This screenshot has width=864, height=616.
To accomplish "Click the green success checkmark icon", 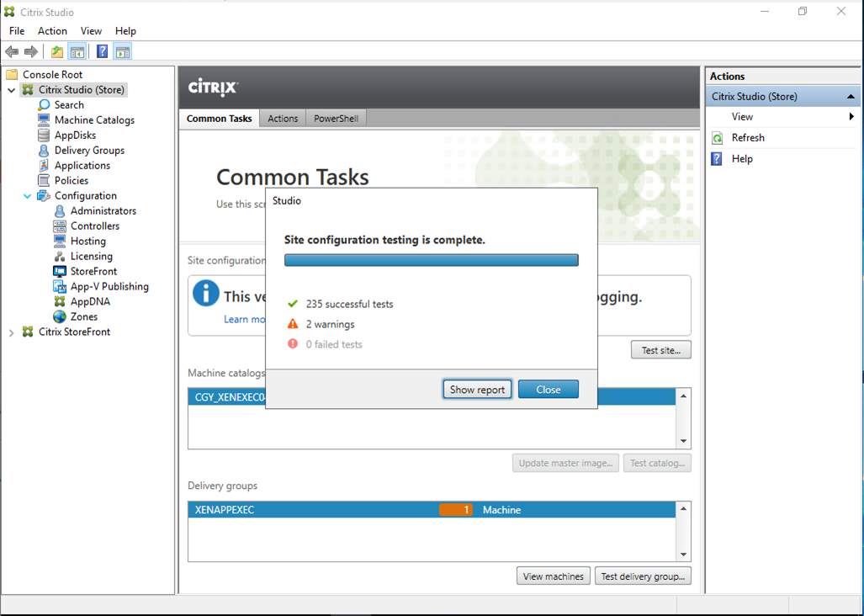I will tap(293, 304).
